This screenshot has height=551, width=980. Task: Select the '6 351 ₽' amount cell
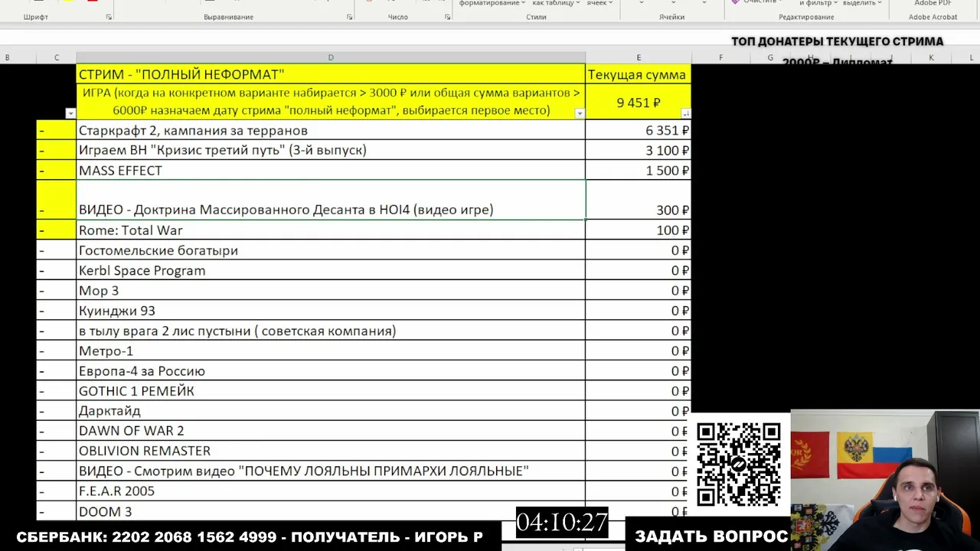[x=639, y=130]
